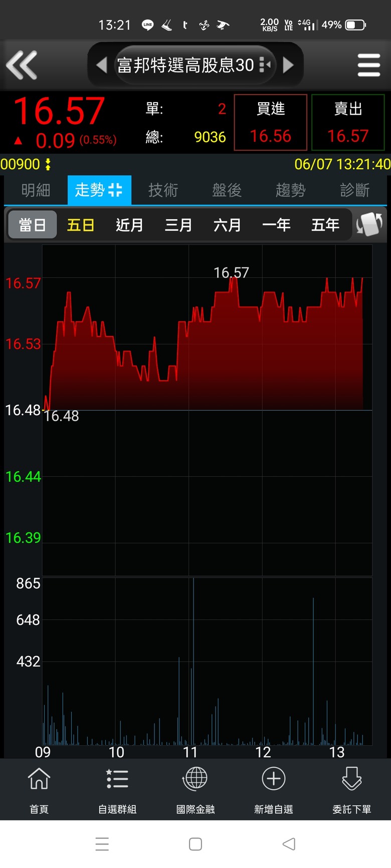391x868 pixels.
Task: Tap the 賣出 sell price box
Action: (348, 123)
